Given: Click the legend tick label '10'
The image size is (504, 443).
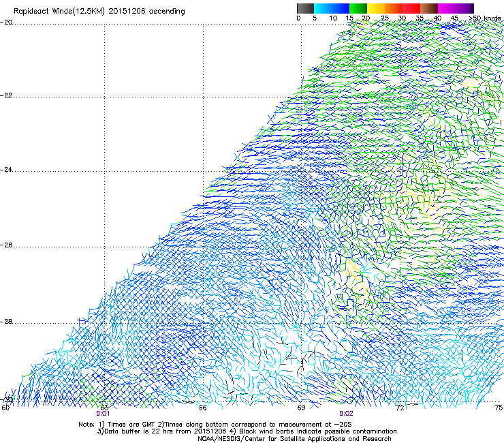Looking at the screenshot, I should pyautogui.click(x=333, y=18).
